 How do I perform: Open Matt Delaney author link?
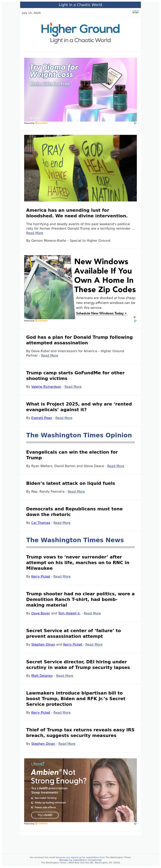point(42,675)
